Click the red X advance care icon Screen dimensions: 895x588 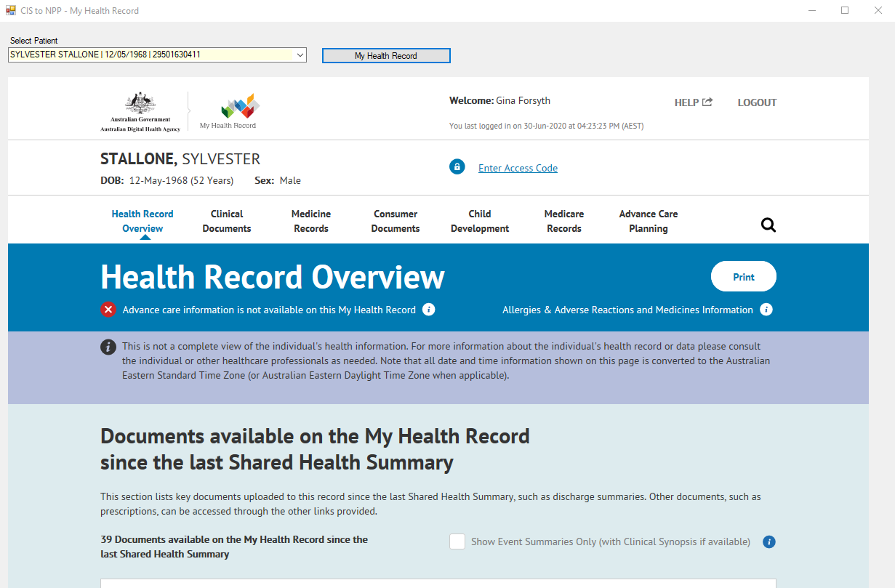point(108,310)
